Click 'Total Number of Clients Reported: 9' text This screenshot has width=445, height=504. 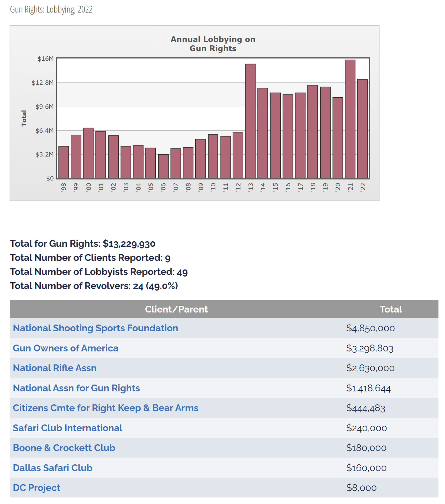pos(90,258)
